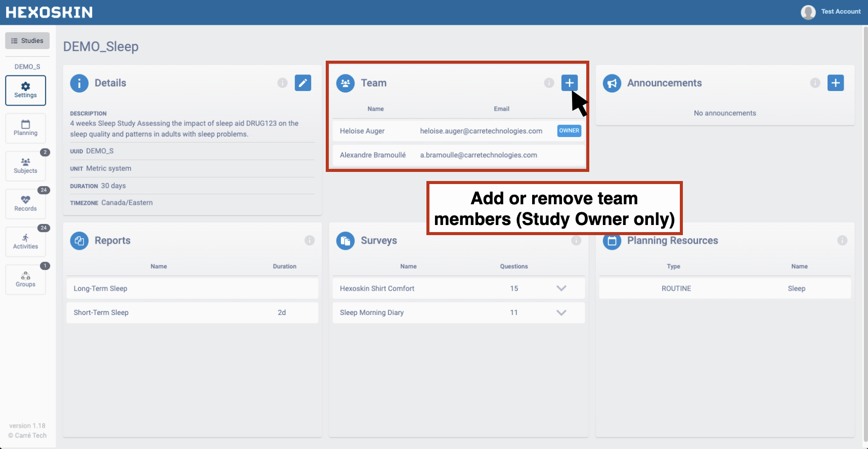Open the Planning tab in sidebar
Viewport: 868px width, 449px height.
coord(26,128)
